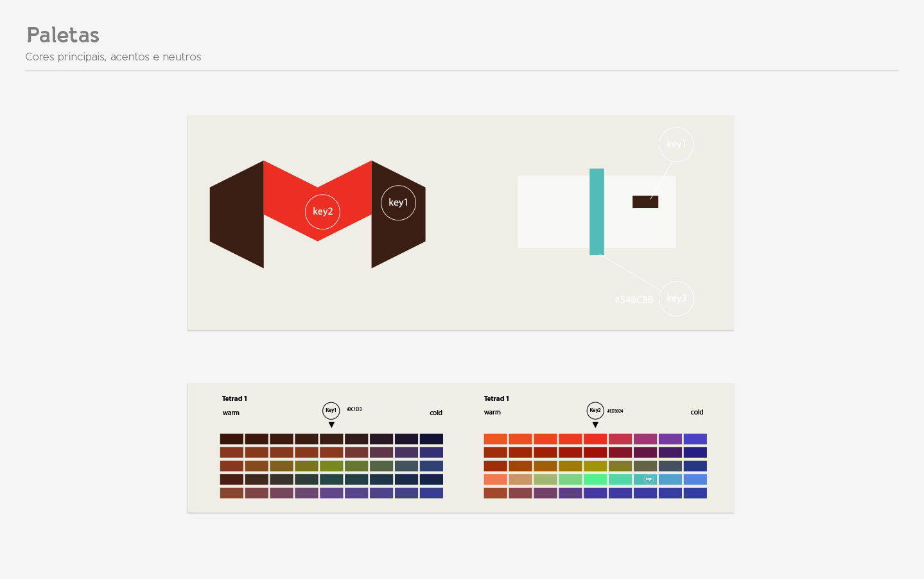Select the faint key1 circle above the white card
Image resolution: width=924 pixels, height=579 pixels.
point(676,144)
